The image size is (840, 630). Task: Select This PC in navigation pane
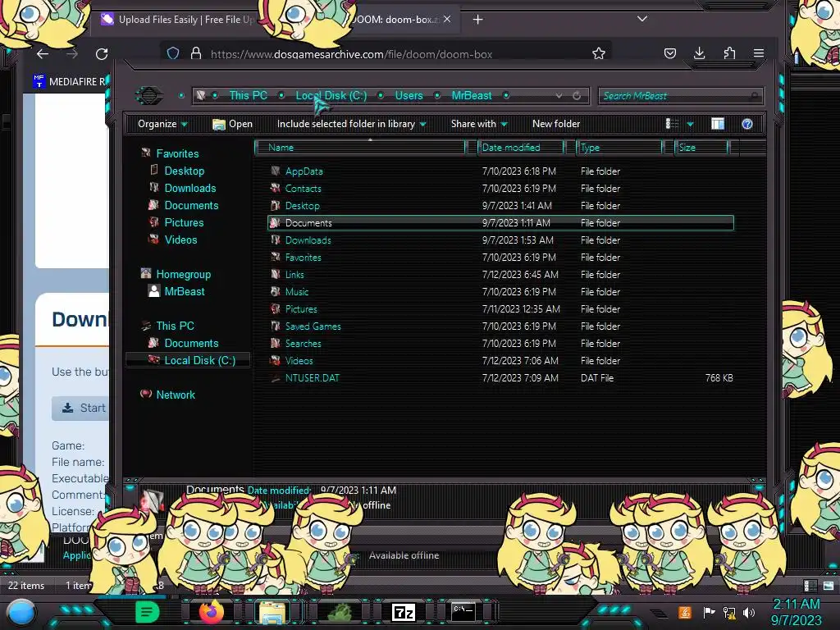(x=175, y=326)
